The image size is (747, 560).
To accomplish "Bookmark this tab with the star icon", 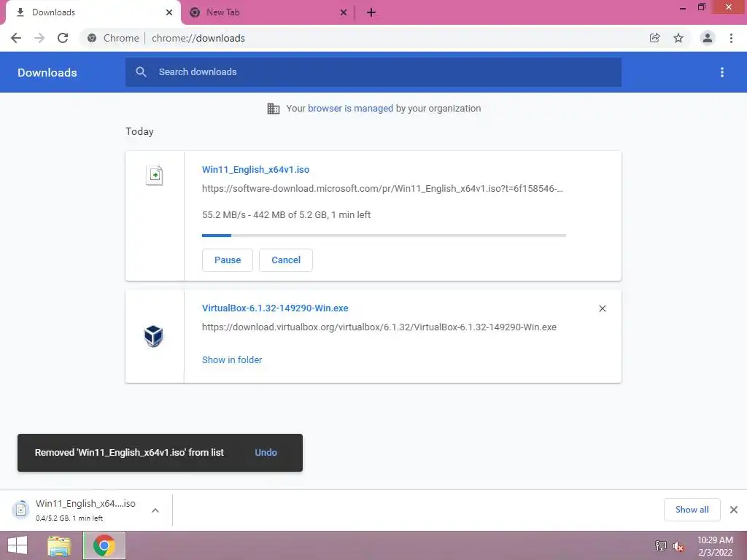I will pos(678,38).
